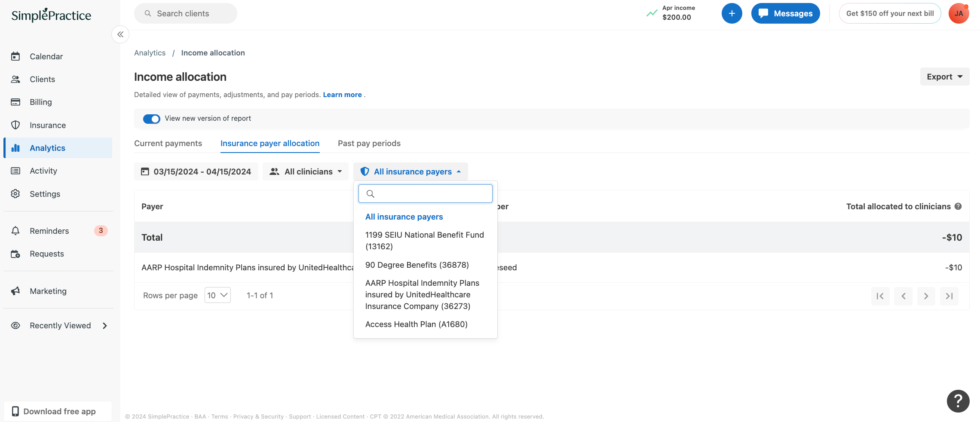Click Total allocated to clinicians header
This screenshot has height=422, width=980.
pyautogui.click(x=898, y=206)
